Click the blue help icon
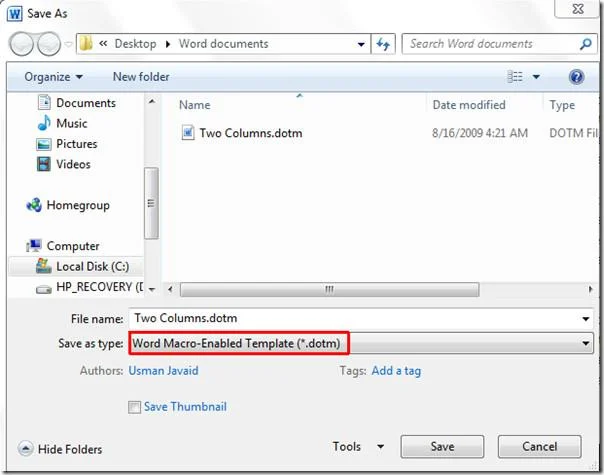This screenshot has height=475, width=604. coord(576,77)
